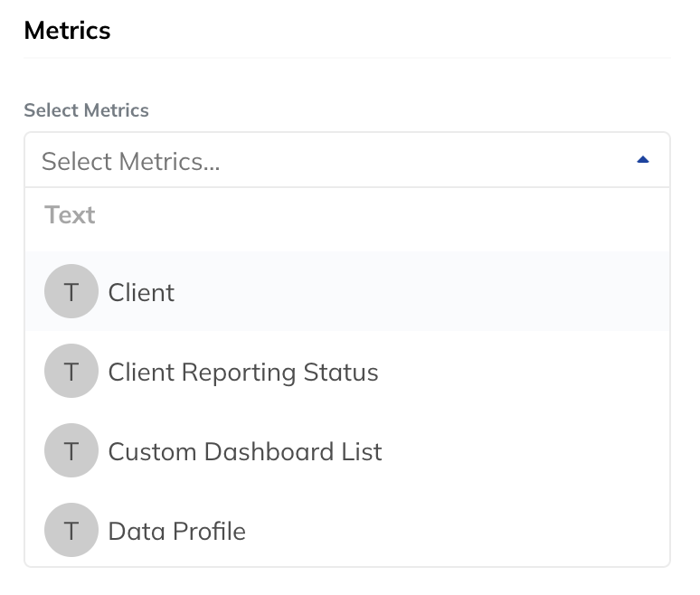700x595 pixels.
Task: Pick the Custom Dashboard List option
Action: click(x=347, y=450)
